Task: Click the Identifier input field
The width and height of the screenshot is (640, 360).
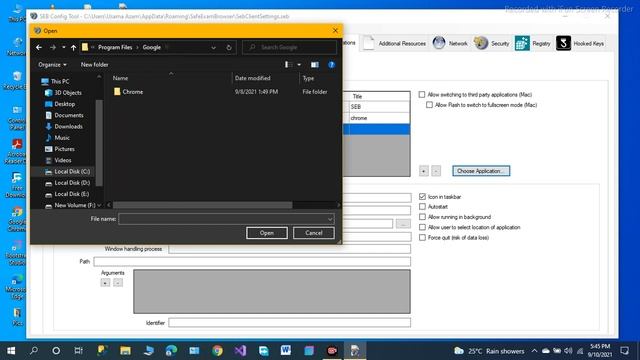Action: click(289, 322)
